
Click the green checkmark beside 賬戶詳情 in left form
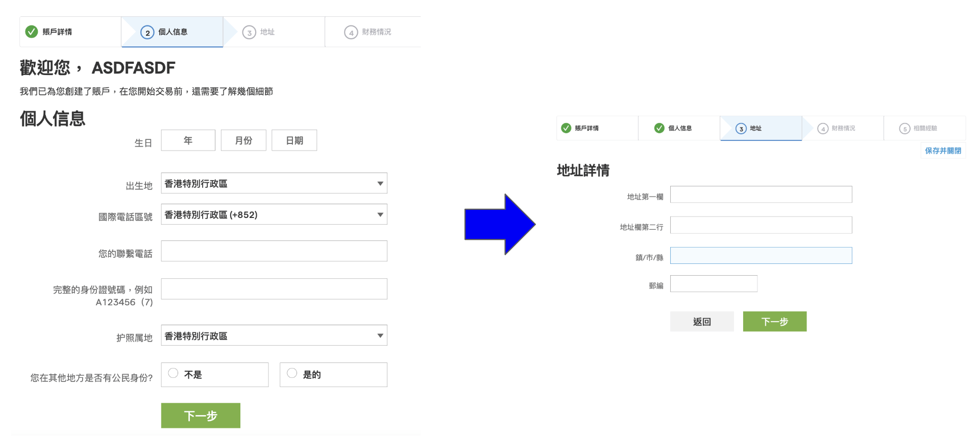click(32, 32)
